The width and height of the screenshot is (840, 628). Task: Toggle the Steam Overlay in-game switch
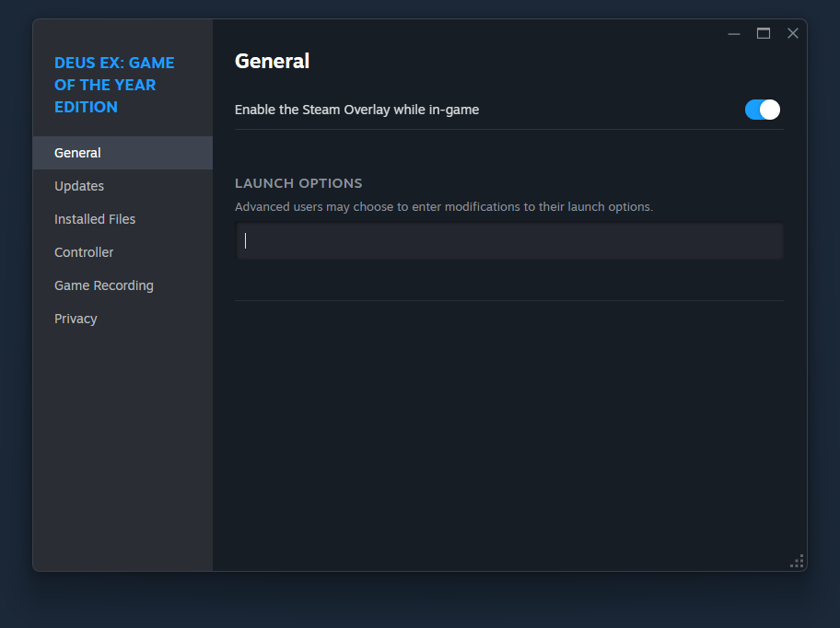point(762,110)
